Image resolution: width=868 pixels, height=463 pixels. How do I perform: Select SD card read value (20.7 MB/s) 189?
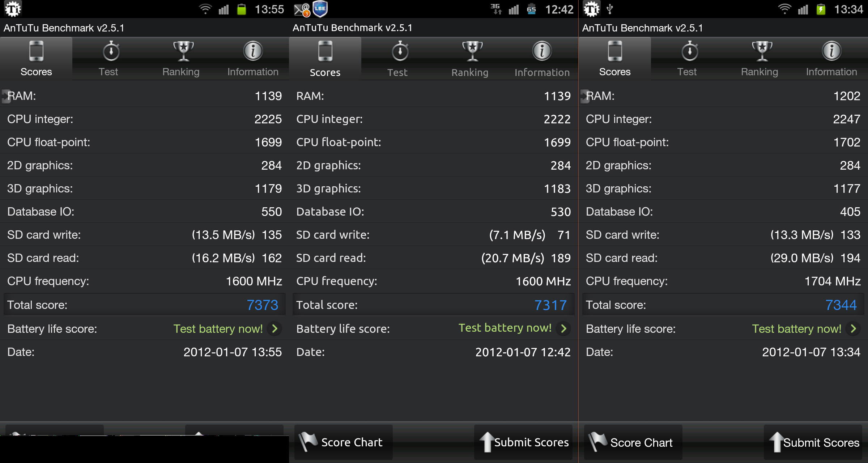(x=526, y=258)
